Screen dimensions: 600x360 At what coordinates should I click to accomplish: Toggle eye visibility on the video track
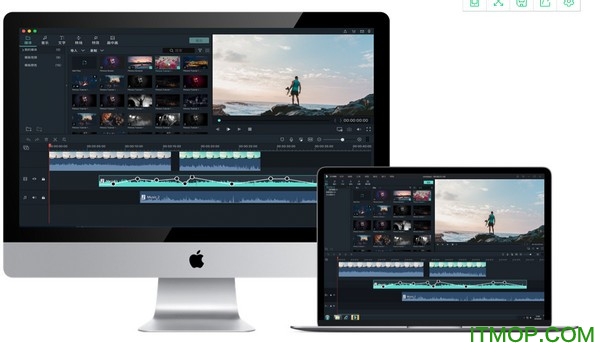click(34, 179)
